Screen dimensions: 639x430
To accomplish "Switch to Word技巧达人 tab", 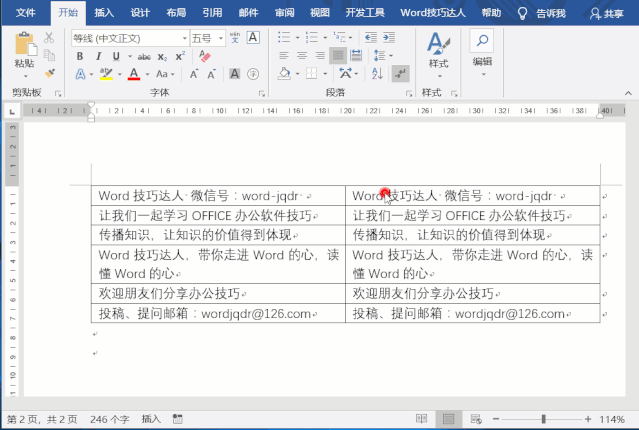I will [433, 13].
